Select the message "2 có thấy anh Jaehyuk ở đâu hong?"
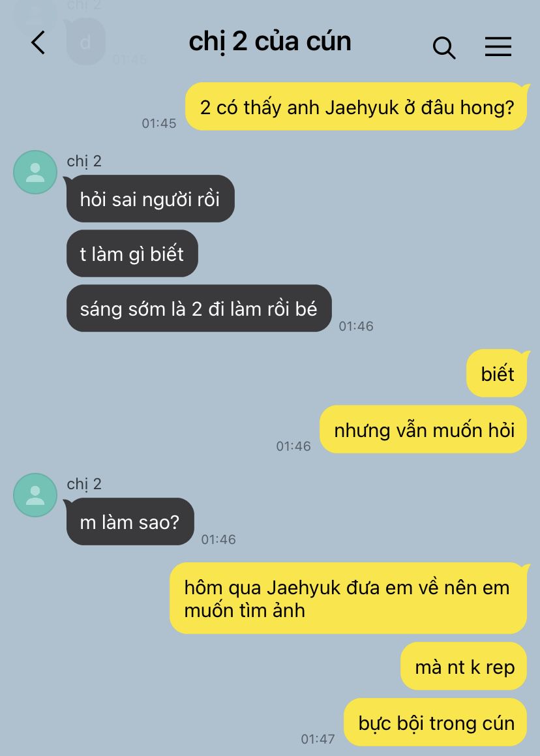 click(356, 106)
